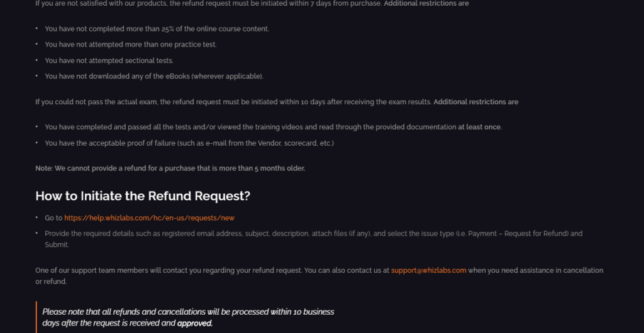This screenshot has width=644, height=333.
Task: Select the 'not downloaded any of the eBooks' bullet
Action: tap(154, 76)
